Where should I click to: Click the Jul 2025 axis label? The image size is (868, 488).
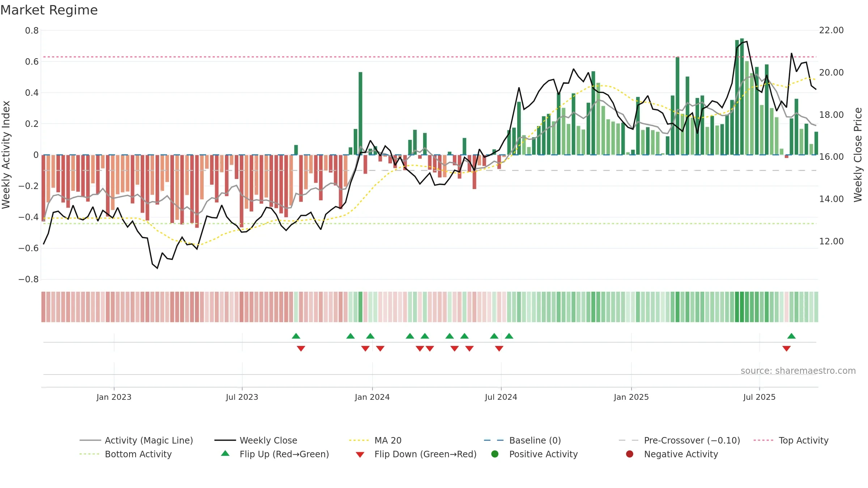coord(759,397)
